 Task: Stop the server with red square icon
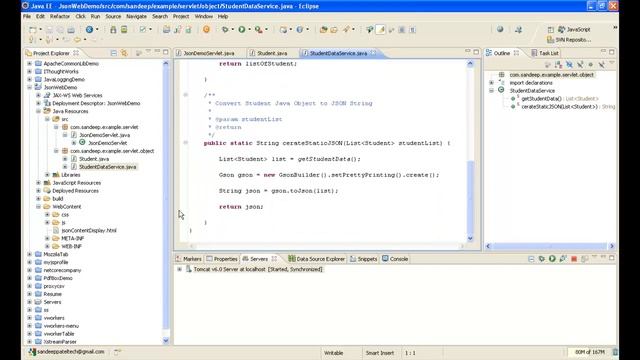[x=574, y=259]
